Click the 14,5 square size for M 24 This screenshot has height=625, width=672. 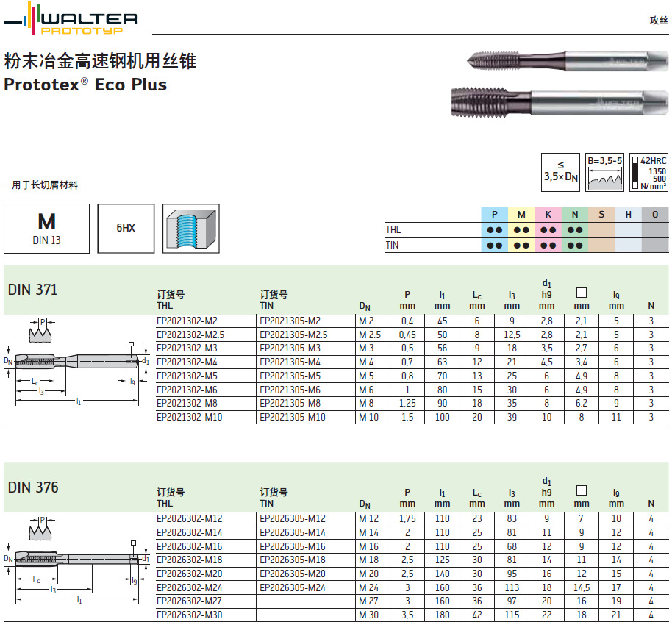[x=582, y=587]
